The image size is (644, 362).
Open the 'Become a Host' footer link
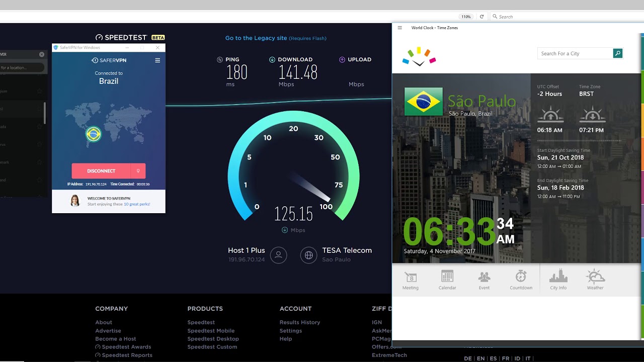point(116,339)
